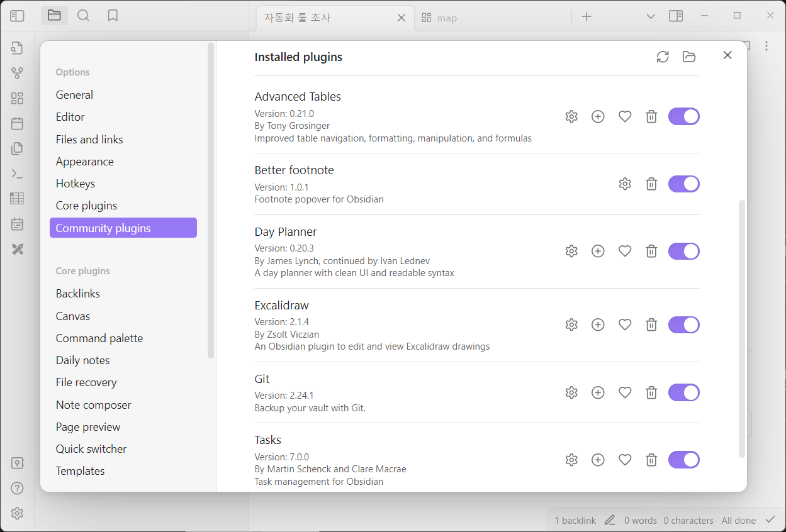Reload installed plugins with refresh icon
This screenshot has width=786, height=532.
(x=663, y=57)
